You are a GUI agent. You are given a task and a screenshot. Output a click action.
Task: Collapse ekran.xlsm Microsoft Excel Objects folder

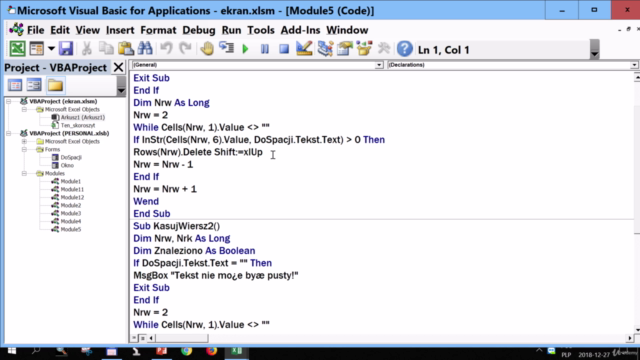point(24,109)
